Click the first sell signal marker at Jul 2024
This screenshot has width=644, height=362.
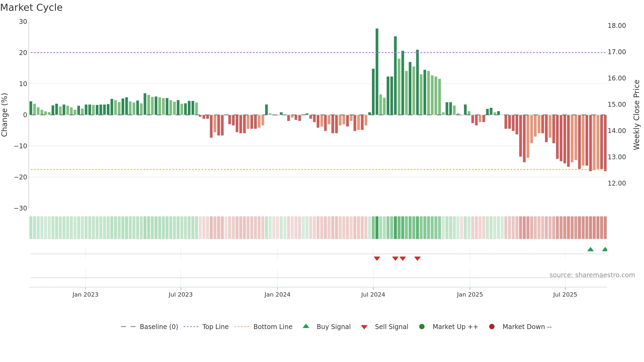coord(377,258)
